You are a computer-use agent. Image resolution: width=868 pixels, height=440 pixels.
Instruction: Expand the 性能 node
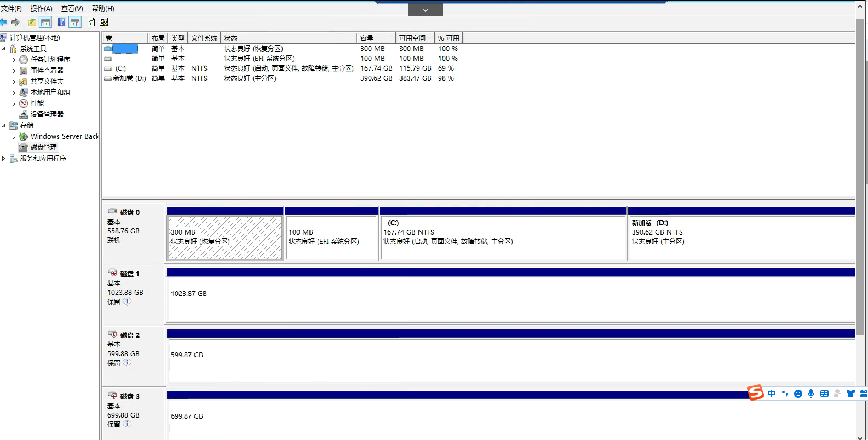(14, 104)
